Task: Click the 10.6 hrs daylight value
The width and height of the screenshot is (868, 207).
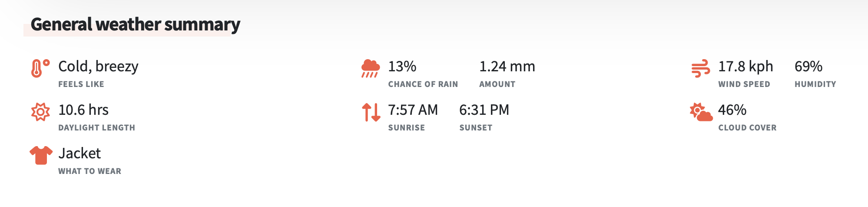Action: tap(83, 110)
